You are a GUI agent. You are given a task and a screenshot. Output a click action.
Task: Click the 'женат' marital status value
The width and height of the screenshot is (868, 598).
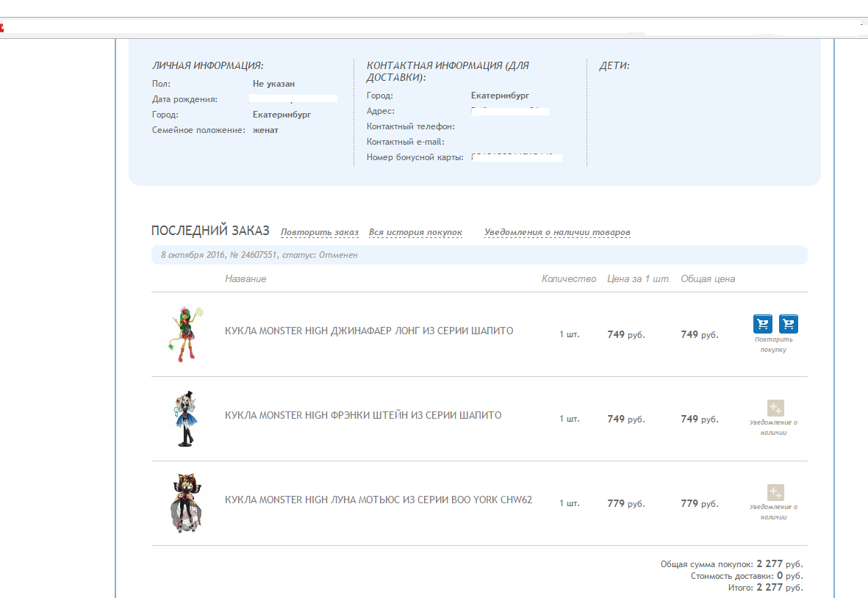click(x=266, y=131)
